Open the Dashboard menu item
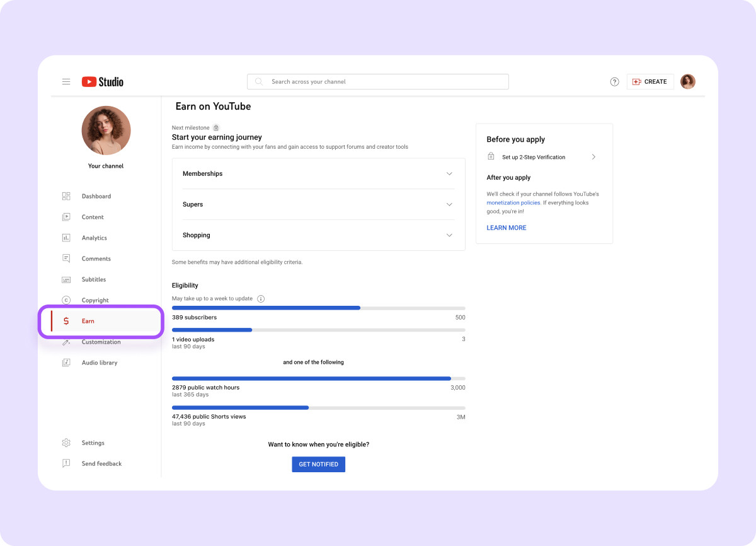This screenshot has height=546, width=756. click(96, 196)
